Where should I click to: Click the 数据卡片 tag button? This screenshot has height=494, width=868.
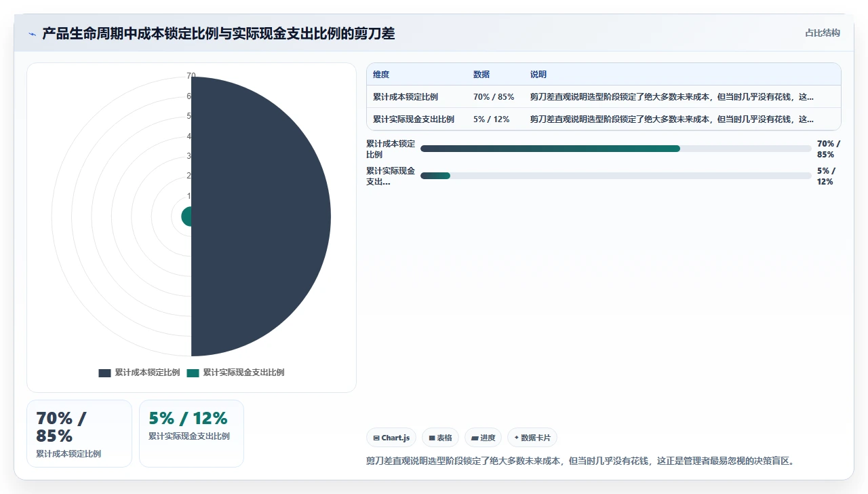click(532, 438)
